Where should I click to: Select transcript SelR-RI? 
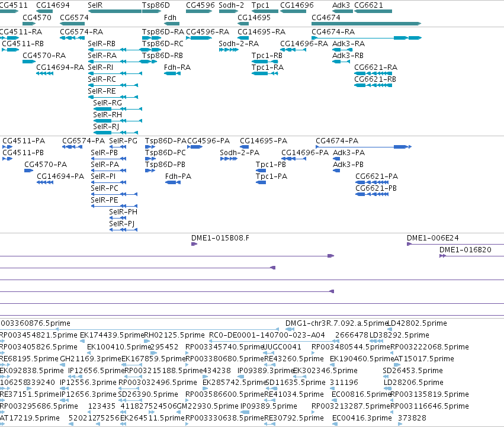click(x=115, y=73)
